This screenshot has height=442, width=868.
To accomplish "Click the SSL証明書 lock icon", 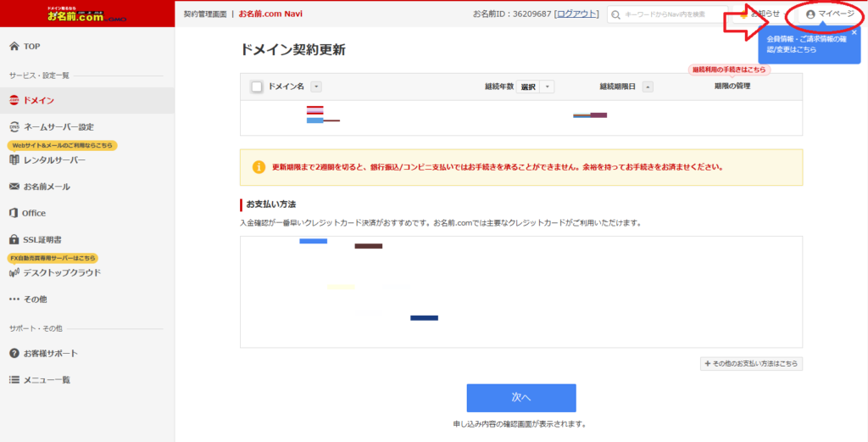I will 14,240.
